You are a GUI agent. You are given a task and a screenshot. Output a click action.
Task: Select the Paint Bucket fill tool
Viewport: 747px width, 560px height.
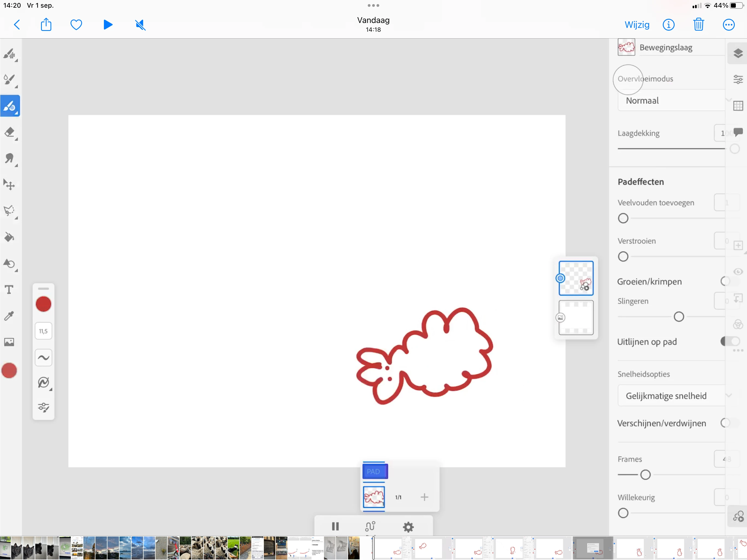pos(10,237)
